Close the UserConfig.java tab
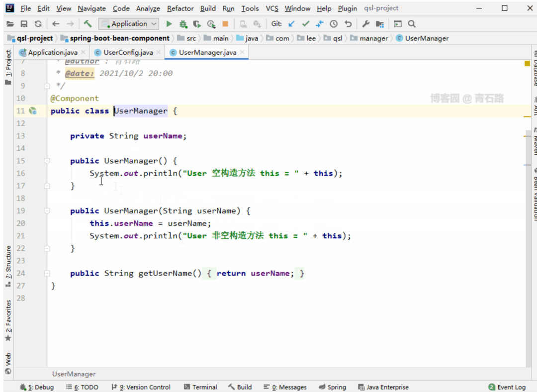Screen dimensions: 537x392 [158, 52]
